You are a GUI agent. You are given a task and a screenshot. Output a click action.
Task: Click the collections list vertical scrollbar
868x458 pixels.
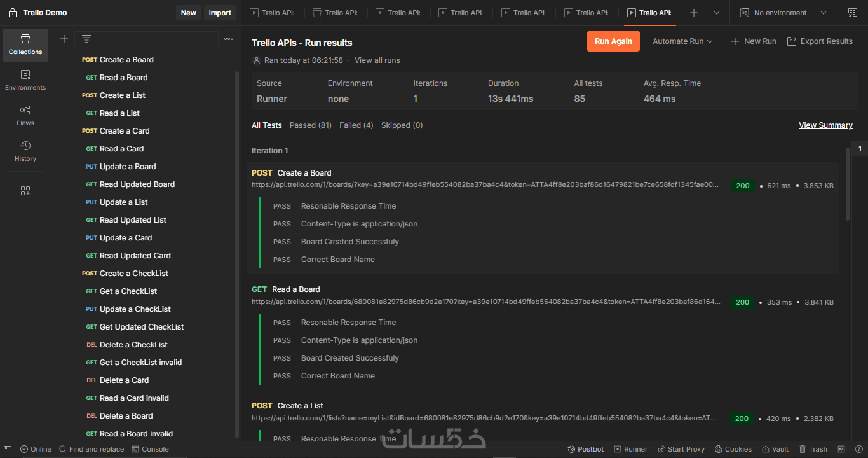pyautogui.click(x=238, y=254)
